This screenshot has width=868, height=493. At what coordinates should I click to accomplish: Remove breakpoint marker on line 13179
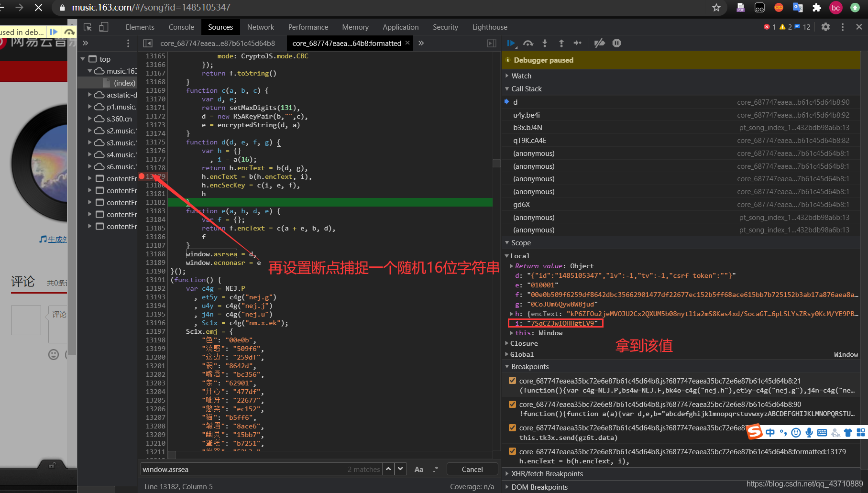[142, 176]
